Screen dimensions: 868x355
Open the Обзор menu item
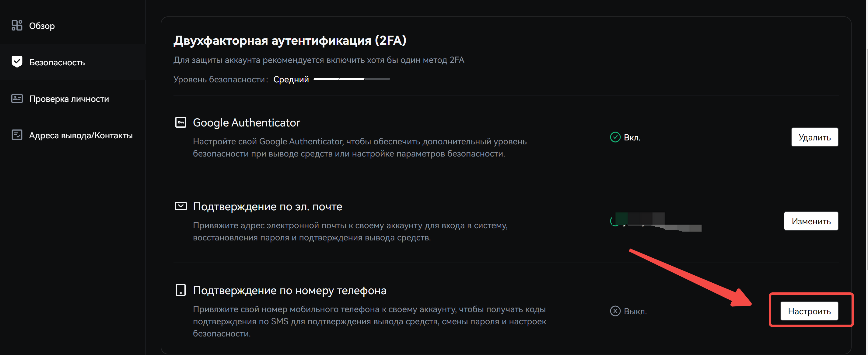pos(42,26)
